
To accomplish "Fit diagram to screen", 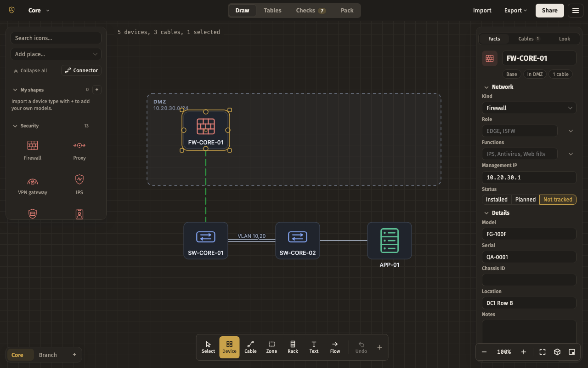I will [x=543, y=352].
